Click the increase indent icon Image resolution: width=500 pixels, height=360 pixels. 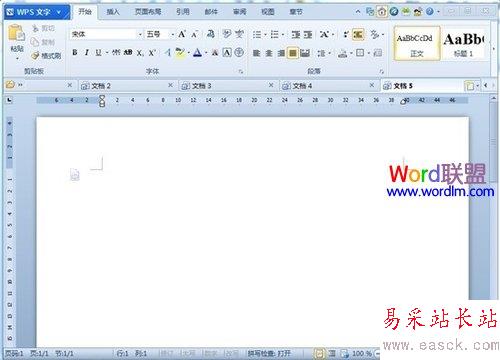(308, 34)
